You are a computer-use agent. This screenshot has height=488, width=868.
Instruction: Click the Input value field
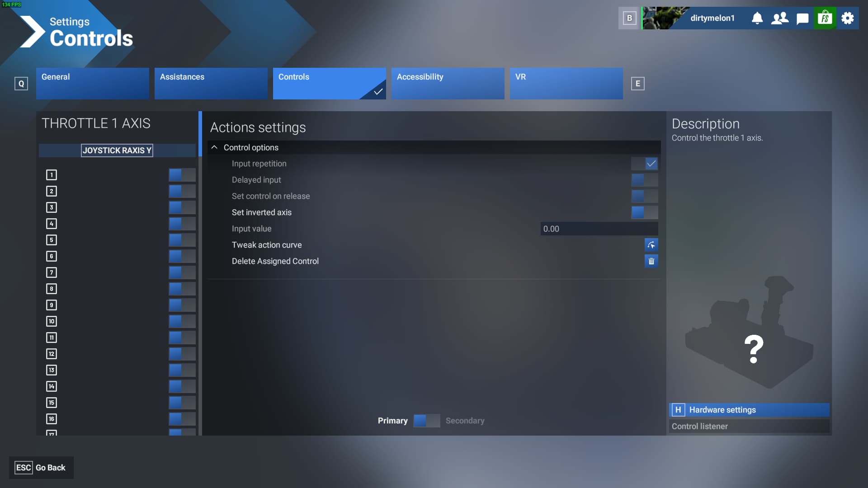[599, 229]
